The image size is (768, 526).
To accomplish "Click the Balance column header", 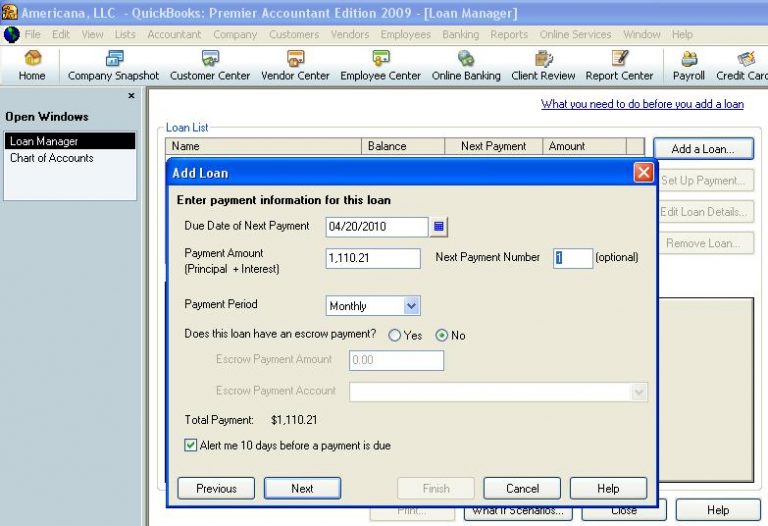I will (403, 146).
